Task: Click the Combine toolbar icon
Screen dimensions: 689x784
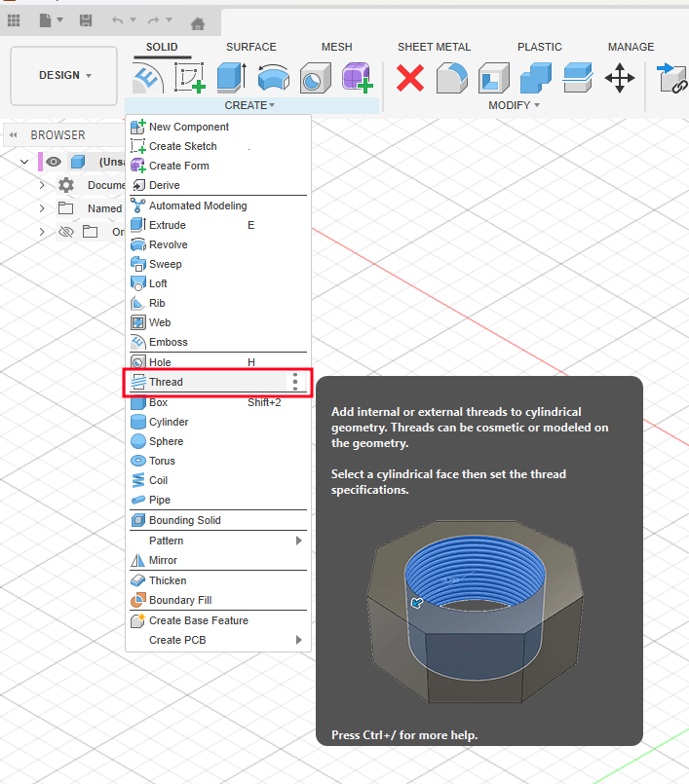Action: pos(536,78)
